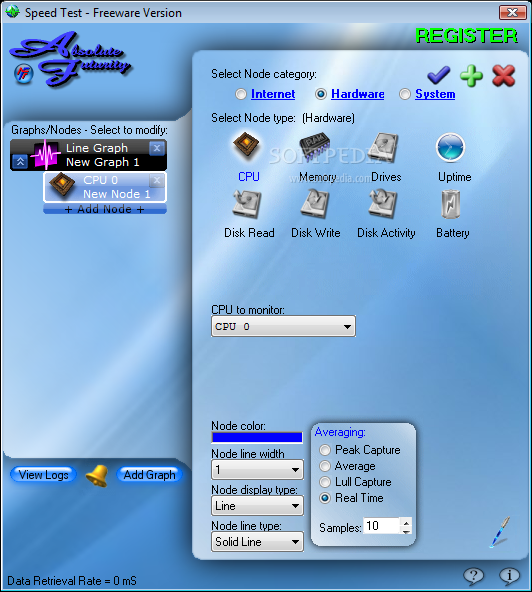Select the Disk Write node icon
Screen dimensions: 532x592
[x=315, y=204]
